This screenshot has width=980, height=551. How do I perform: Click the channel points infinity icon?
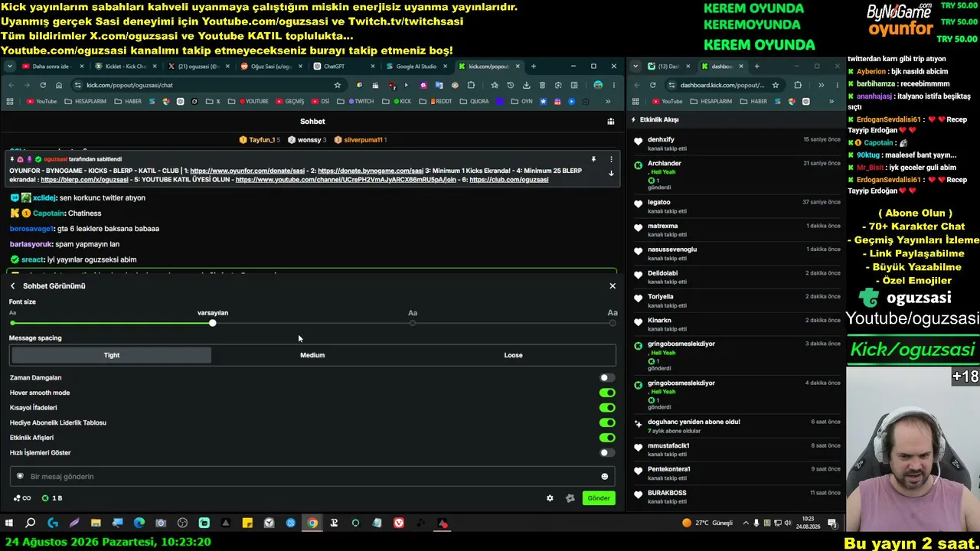[x=21, y=498]
